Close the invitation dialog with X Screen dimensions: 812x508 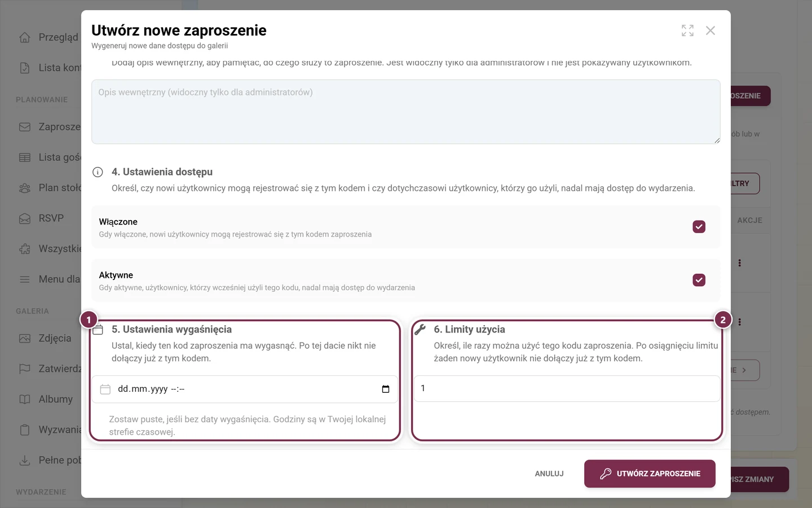coord(710,30)
